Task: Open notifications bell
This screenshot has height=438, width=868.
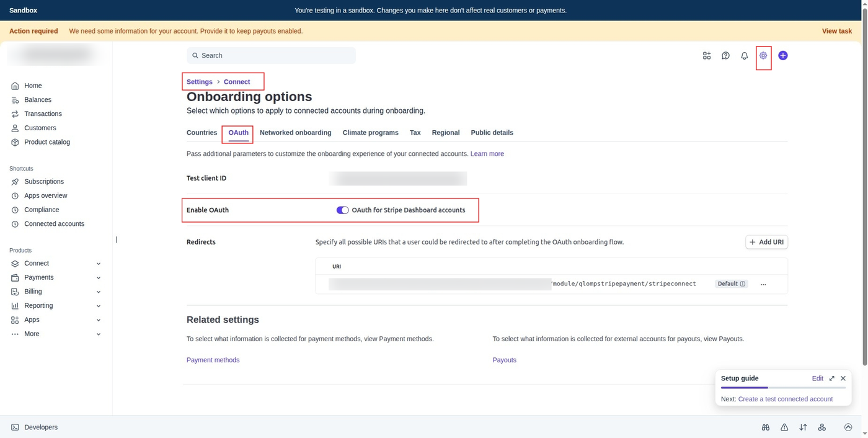Action: [x=745, y=56]
